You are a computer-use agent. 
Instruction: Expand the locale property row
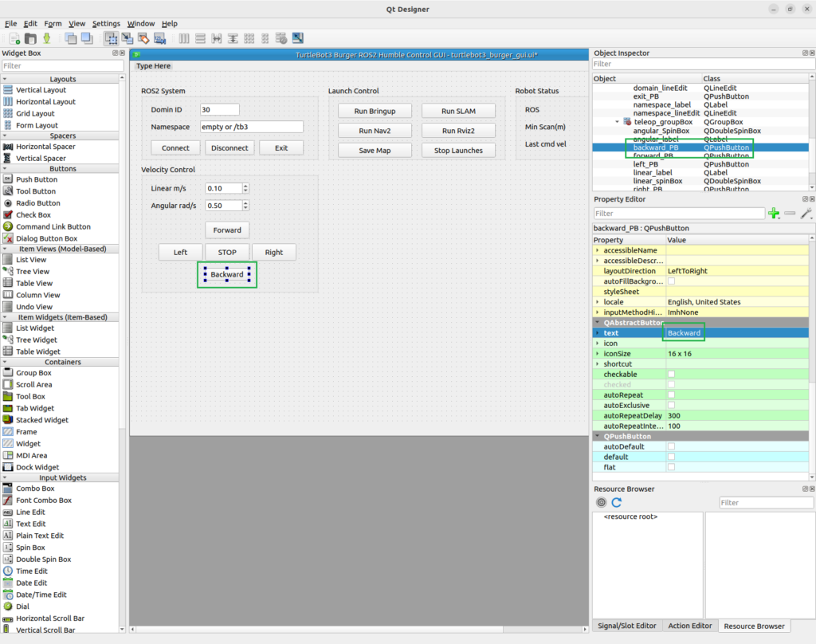tap(598, 302)
